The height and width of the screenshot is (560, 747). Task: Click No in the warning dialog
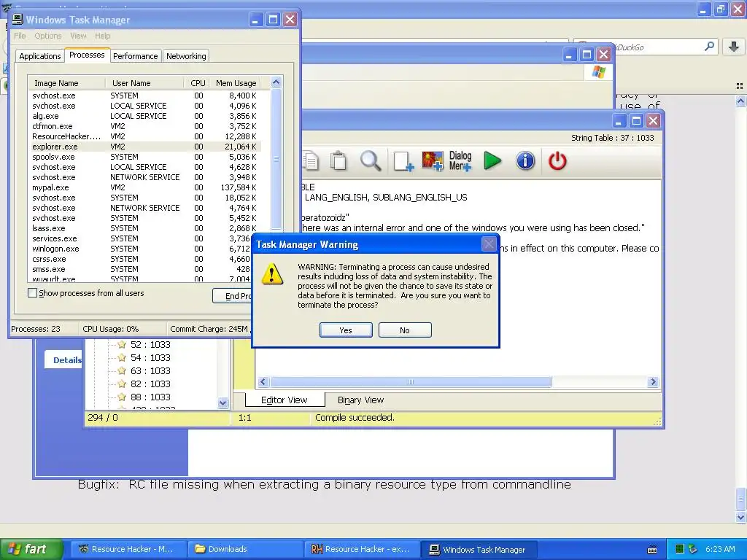(x=405, y=330)
